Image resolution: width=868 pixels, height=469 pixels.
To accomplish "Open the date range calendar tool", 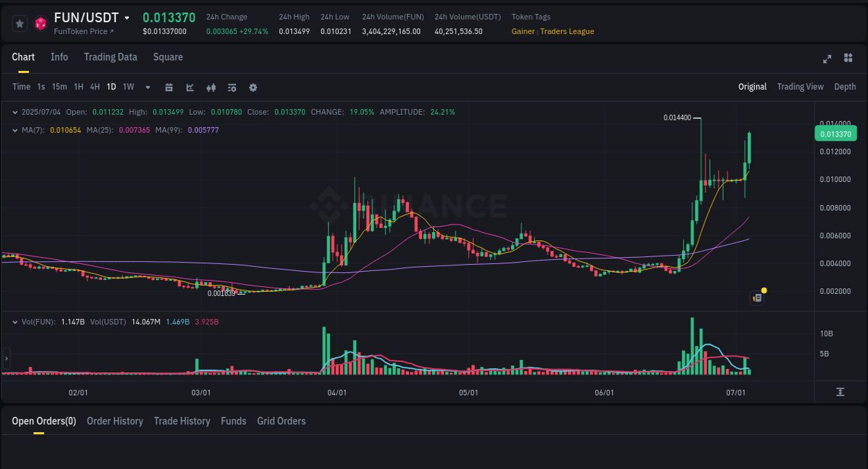I will click(169, 87).
